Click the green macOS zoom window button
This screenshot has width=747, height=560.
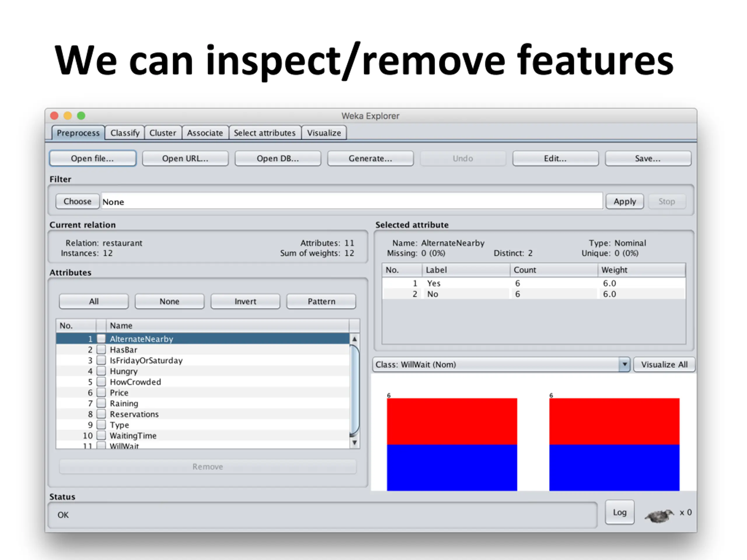(81, 116)
